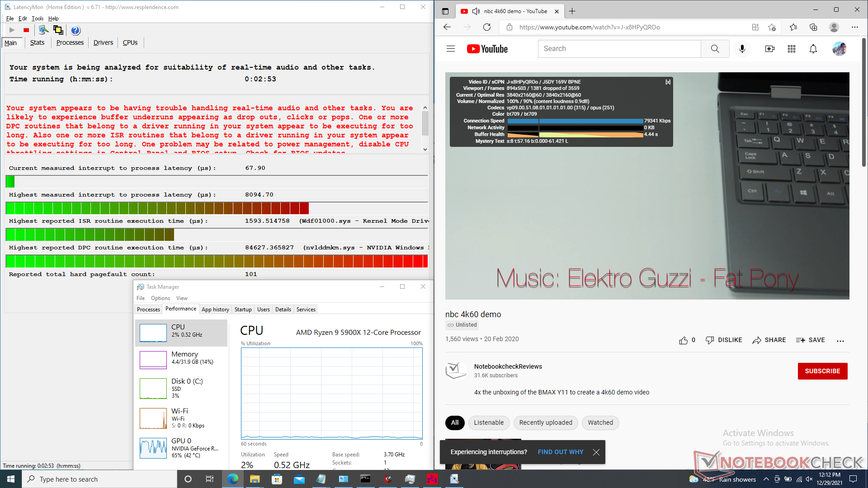Open the LatencyMon options icon with monitor
The image size is (868, 488).
tap(43, 30)
